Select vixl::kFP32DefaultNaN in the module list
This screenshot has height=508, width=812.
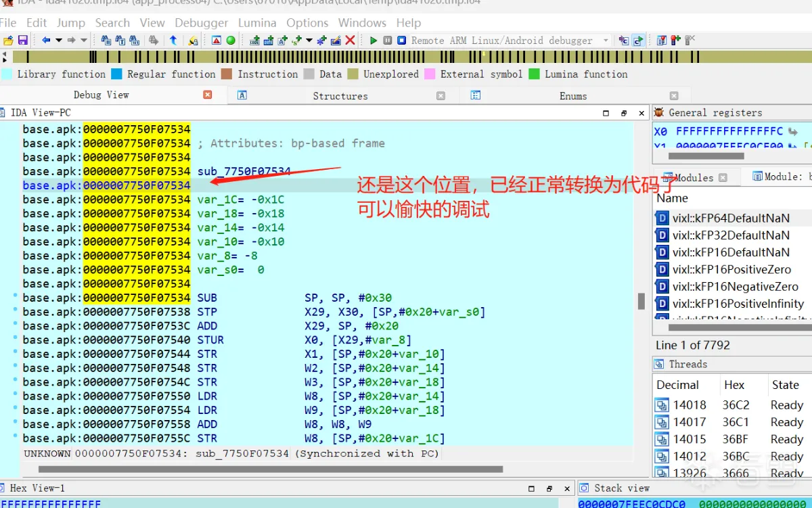click(x=731, y=235)
